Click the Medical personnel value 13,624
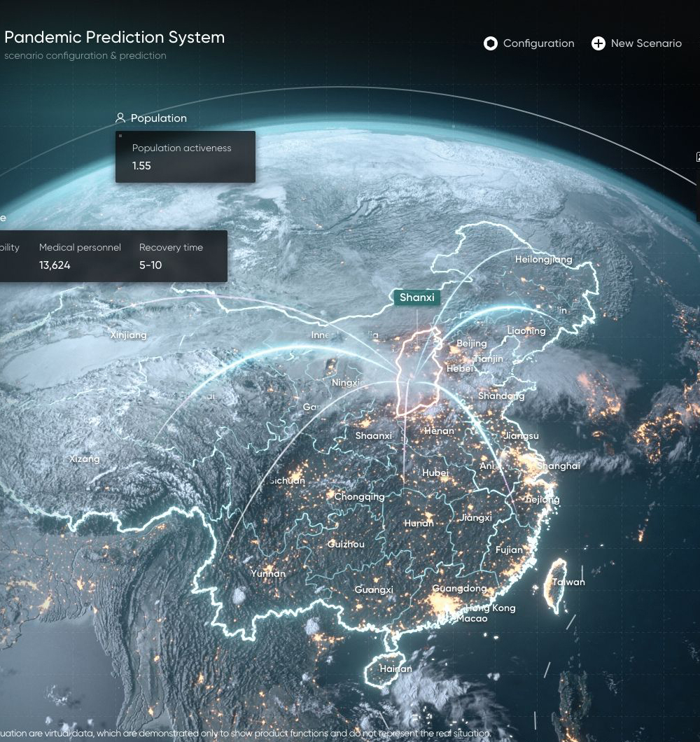Viewport: 700px width, 742px height. [x=55, y=265]
